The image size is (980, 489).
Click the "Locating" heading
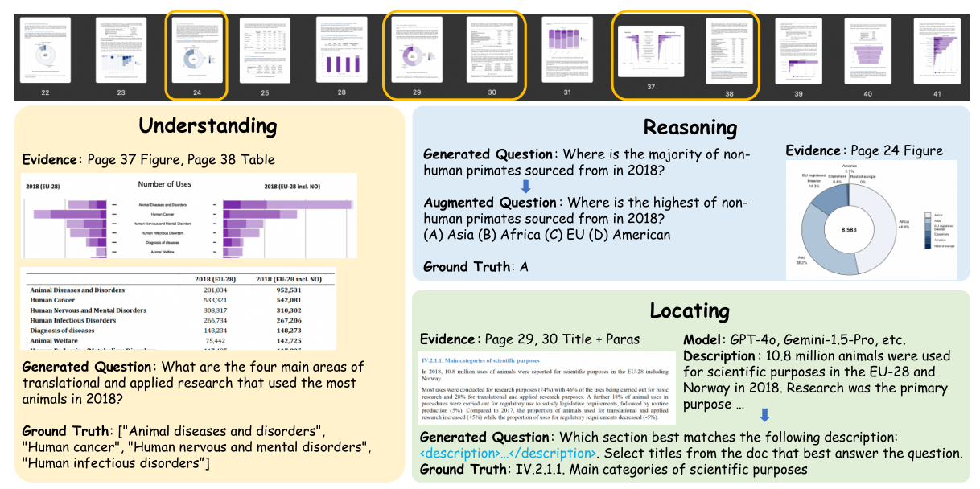click(x=688, y=311)
